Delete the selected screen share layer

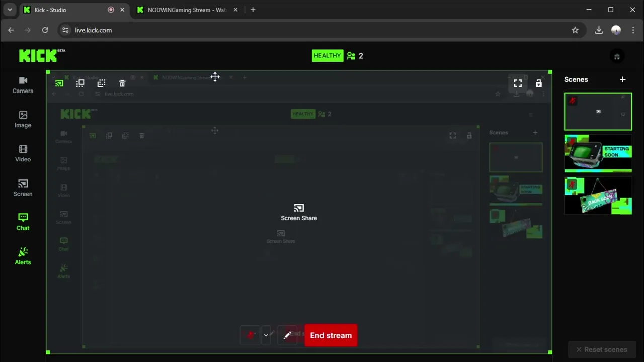[122, 83]
